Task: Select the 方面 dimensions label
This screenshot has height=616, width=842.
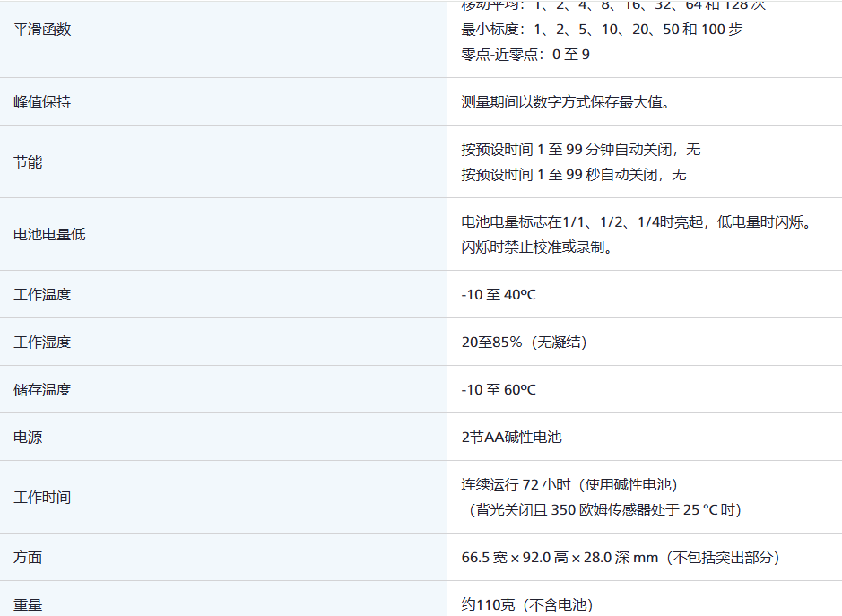Action: point(28,558)
